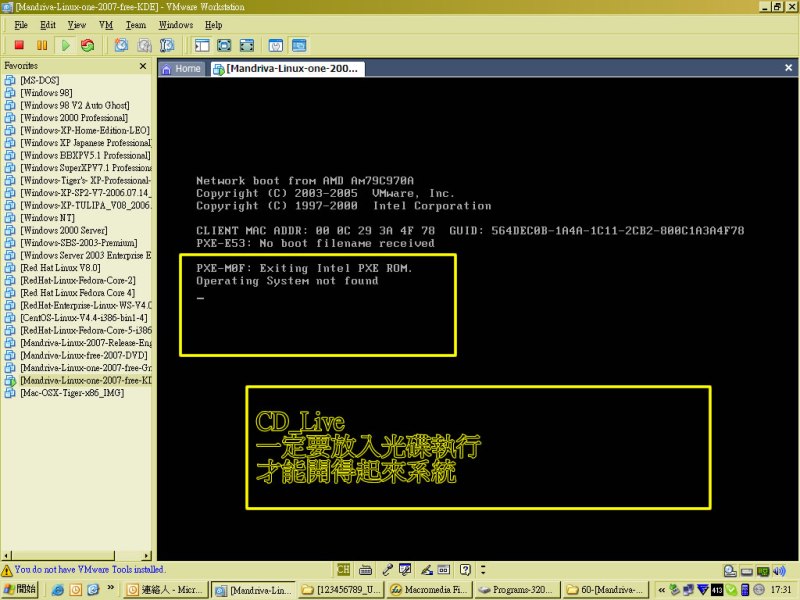Image resolution: width=800 pixels, height=600 pixels.
Task: Select [Mandriva-Linux-free-2007-DVD] favorite
Action: (76, 355)
